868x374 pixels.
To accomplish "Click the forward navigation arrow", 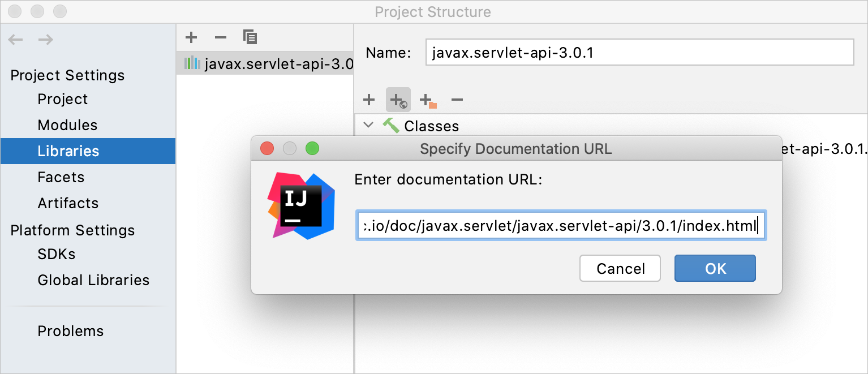I will point(46,40).
